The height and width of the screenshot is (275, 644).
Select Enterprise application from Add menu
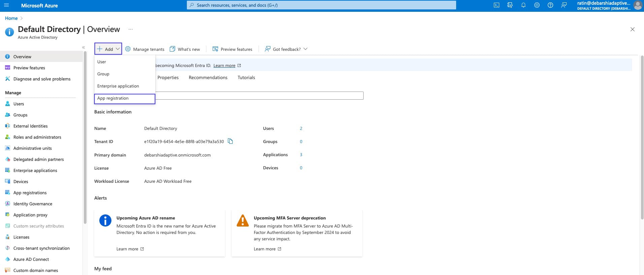[x=125, y=86]
